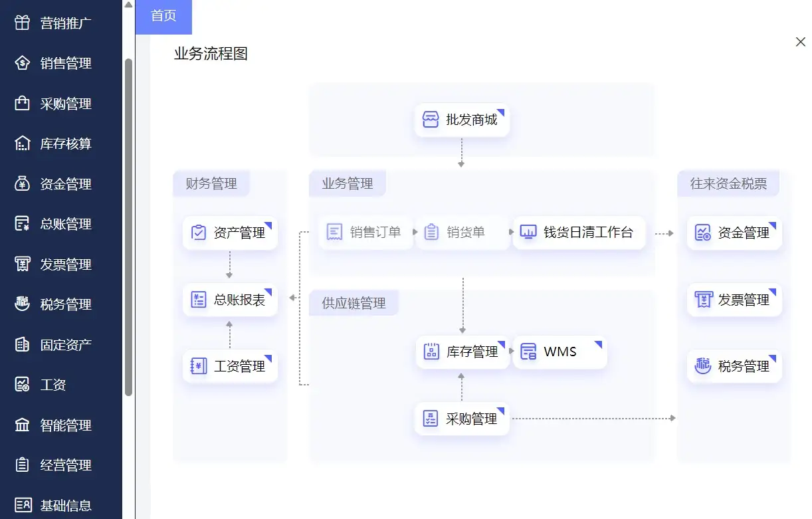Screen dimensions: 812x519
Task: Select 基础信息 from the sidebar menu
Action: pyautogui.click(x=65, y=506)
